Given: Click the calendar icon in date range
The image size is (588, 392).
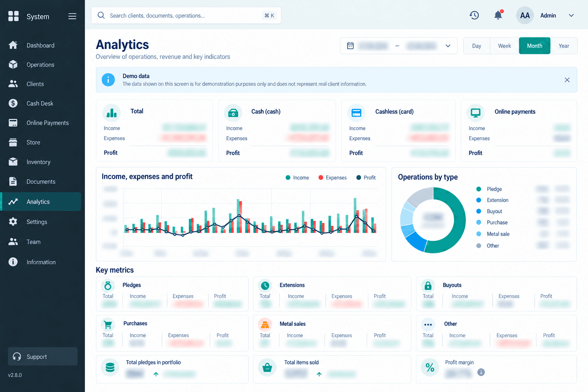Looking at the screenshot, I should 350,46.
